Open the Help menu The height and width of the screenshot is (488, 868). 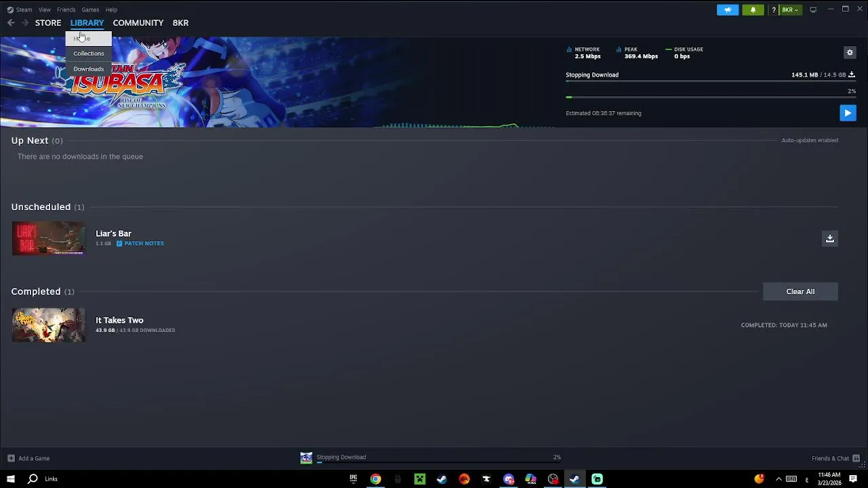[x=111, y=9]
